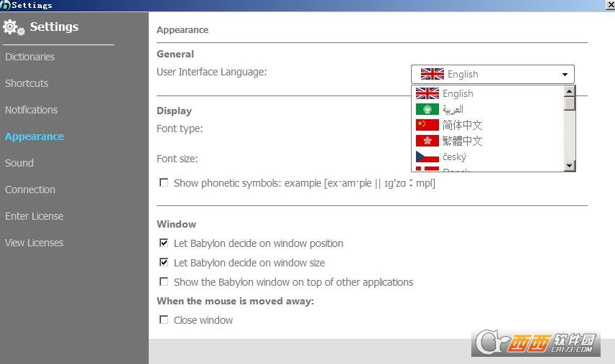Toggle Show phonetic symbols checkbox

click(164, 182)
